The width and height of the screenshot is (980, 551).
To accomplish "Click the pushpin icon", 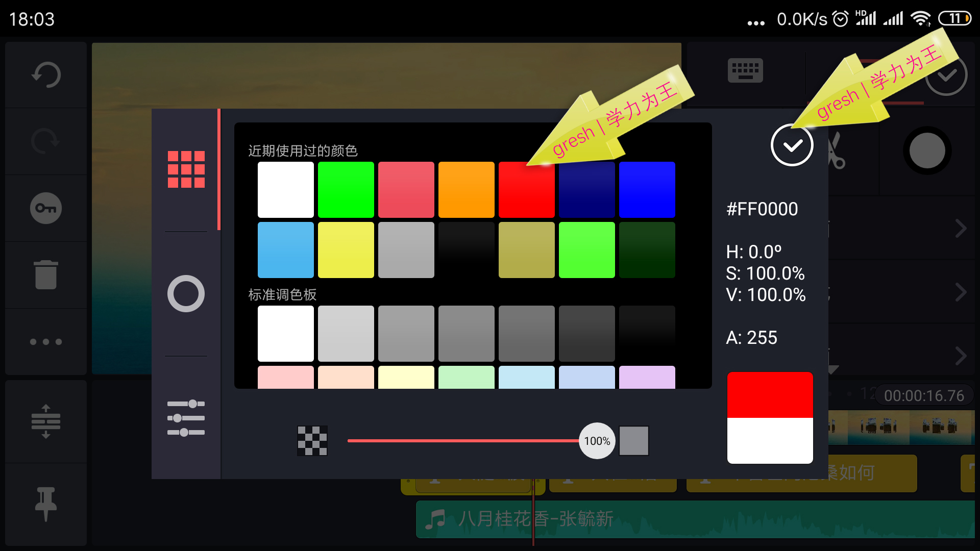I will (46, 504).
